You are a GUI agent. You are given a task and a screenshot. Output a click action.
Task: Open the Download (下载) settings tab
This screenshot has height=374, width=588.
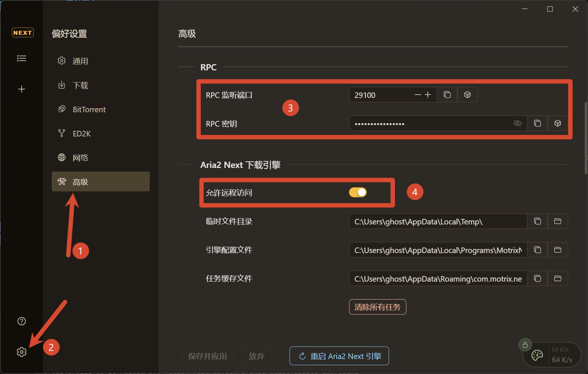click(101, 85)
